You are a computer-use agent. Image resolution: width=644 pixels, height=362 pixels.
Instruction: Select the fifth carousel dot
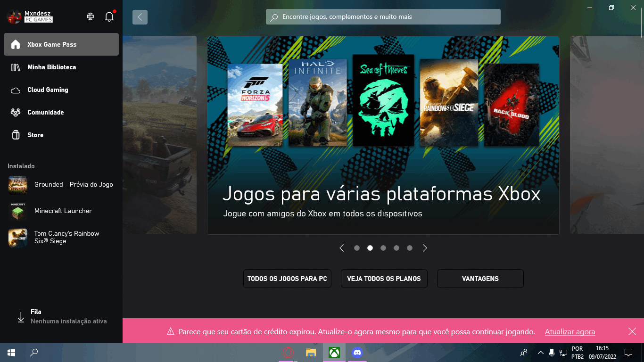click(410, 248)
